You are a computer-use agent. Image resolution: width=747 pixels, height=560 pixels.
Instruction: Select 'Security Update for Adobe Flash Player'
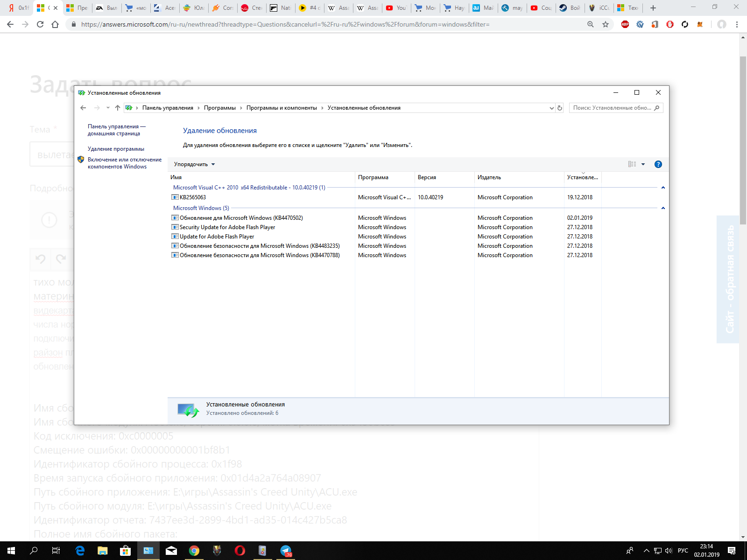coord(385,227)
